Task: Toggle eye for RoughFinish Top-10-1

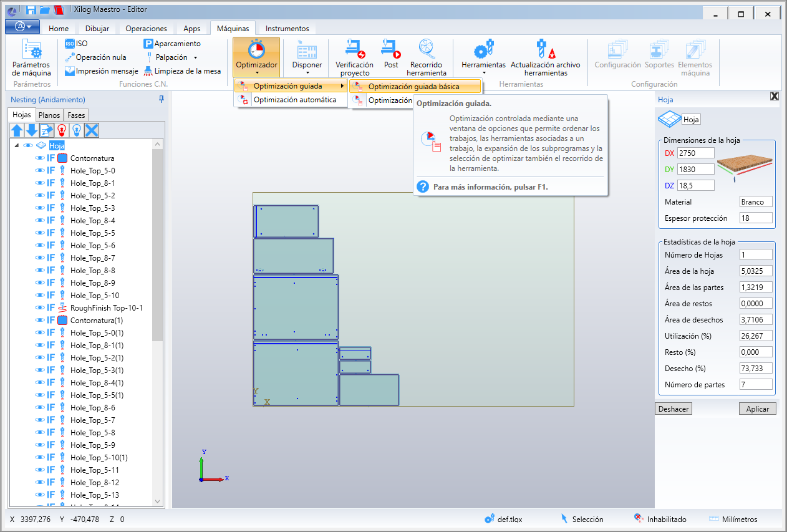Action: [40, 307]
